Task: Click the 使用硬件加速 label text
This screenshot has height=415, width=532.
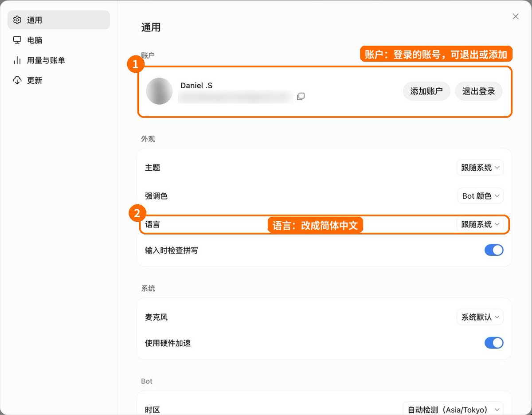Action: click(168, 343)
